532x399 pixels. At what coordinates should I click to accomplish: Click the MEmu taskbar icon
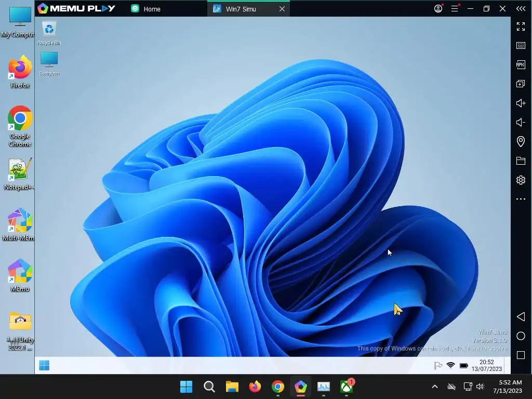(x=301, y=387)
